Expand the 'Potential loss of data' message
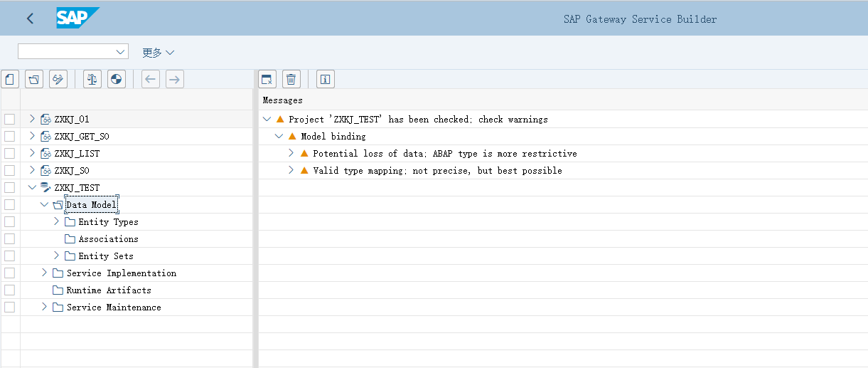Screen dimensions: 868x368 click(291, 153)
